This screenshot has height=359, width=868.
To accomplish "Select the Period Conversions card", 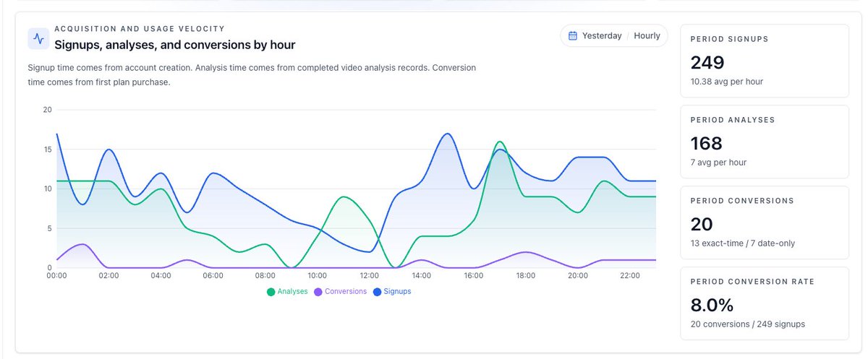I will (765, 222).
